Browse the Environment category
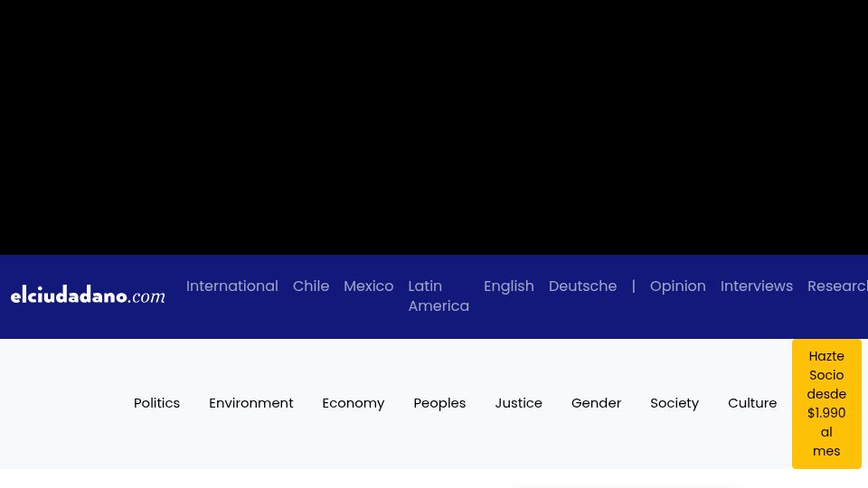Screen dimensions: 868x488 tap(250, 403)
